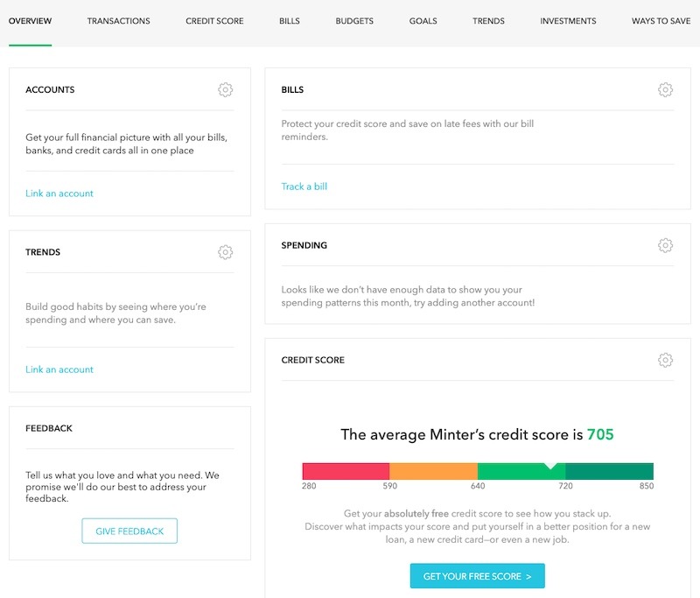Click the green 705 score value

tap(602, 433)
